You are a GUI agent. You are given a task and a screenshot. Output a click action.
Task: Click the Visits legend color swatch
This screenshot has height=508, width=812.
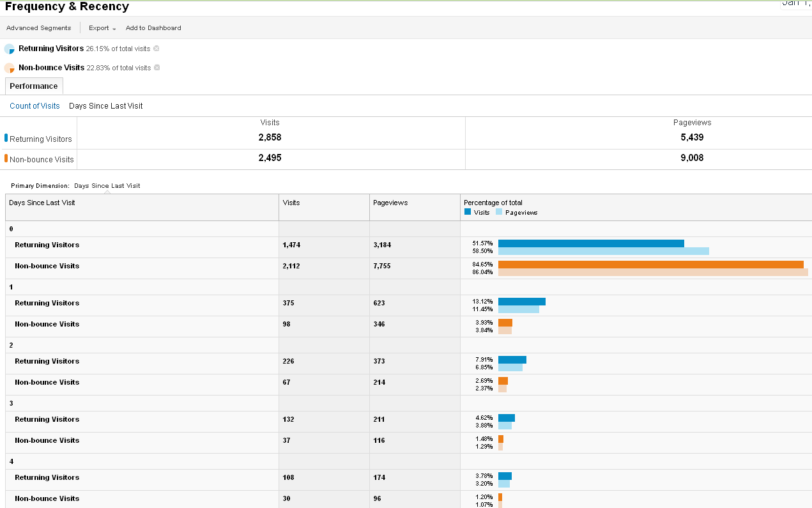[x=468, y=212]
